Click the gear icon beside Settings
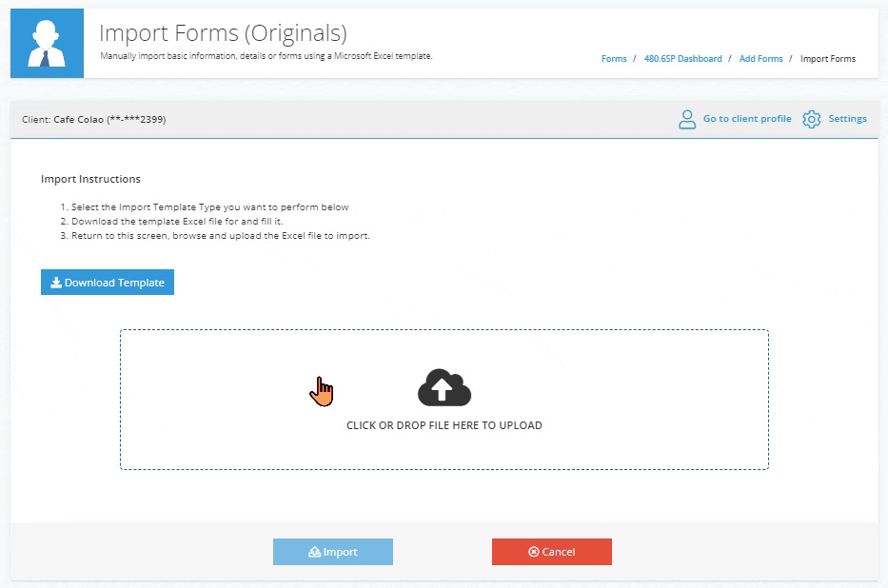Screen dimensions: 888x588 (812, 119)
